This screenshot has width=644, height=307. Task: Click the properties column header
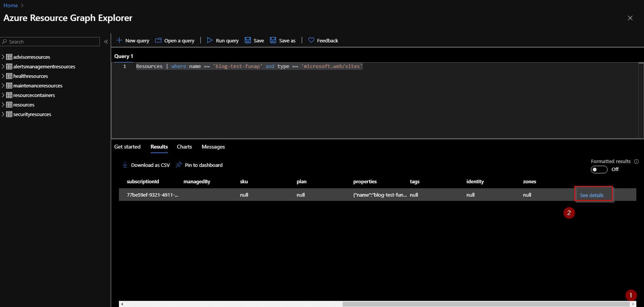coord(365,182)
